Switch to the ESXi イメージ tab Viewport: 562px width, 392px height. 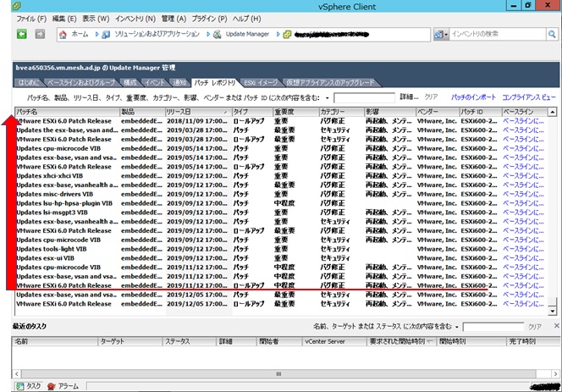pos(261,83)
